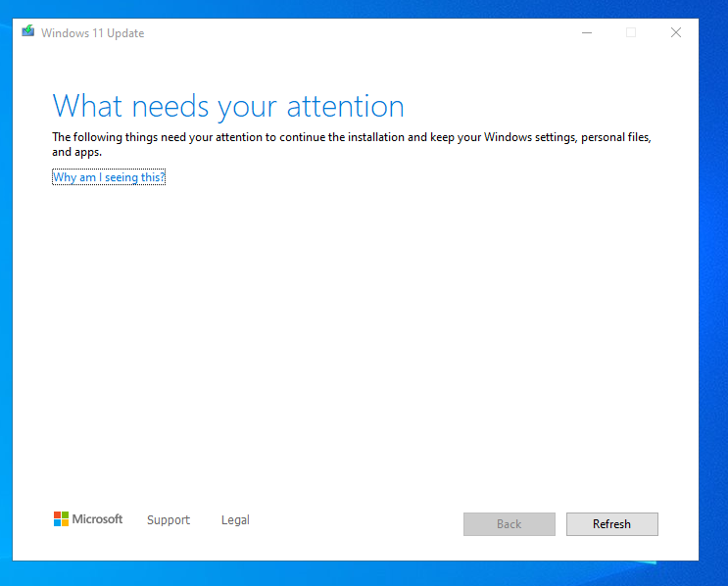Viewport: 728px width, 586px height.
Task: Click the Windows 11 Update setup icon
Action: 27,31
